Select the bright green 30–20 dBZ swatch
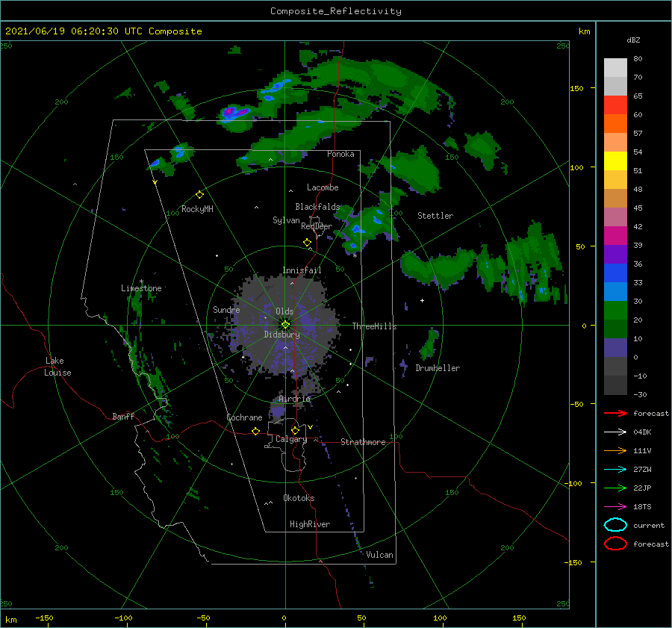This screenshot has height=628, width=672. coord(615,311)
